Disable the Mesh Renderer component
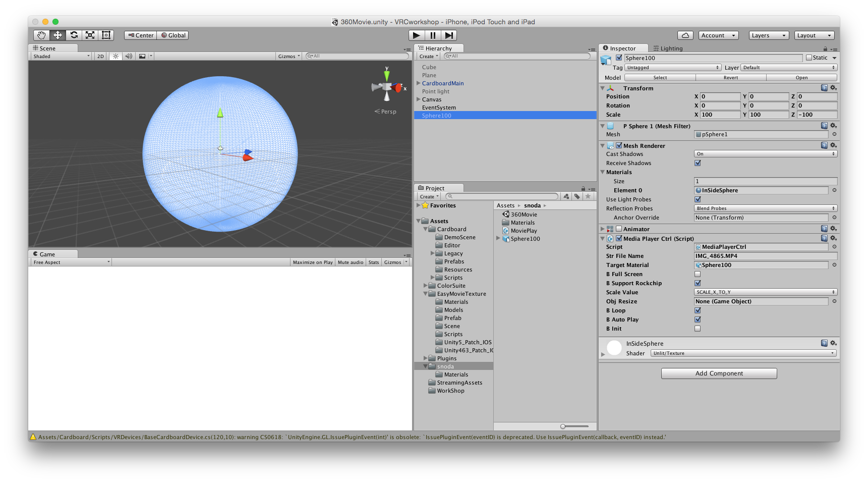 [x=619, y=145]
